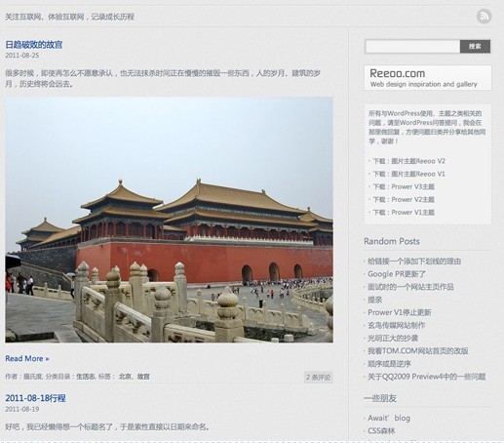The width and height of the screenshot is (504, 443).
Task: Click the Forbidden City photo thumbnail
Action: pos(169,220)
